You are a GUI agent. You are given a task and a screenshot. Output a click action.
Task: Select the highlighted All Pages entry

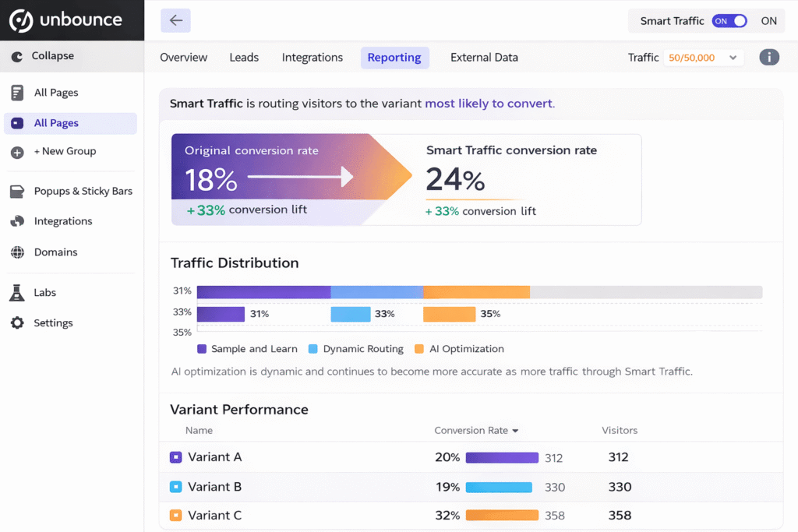(57, 123)
